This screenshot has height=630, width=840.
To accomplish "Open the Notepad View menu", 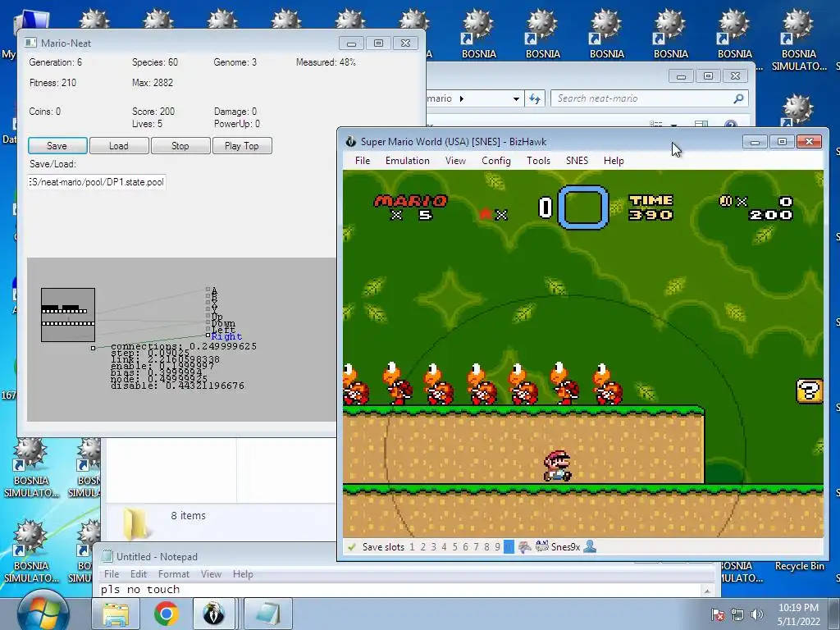I will (x=211, y=573).
